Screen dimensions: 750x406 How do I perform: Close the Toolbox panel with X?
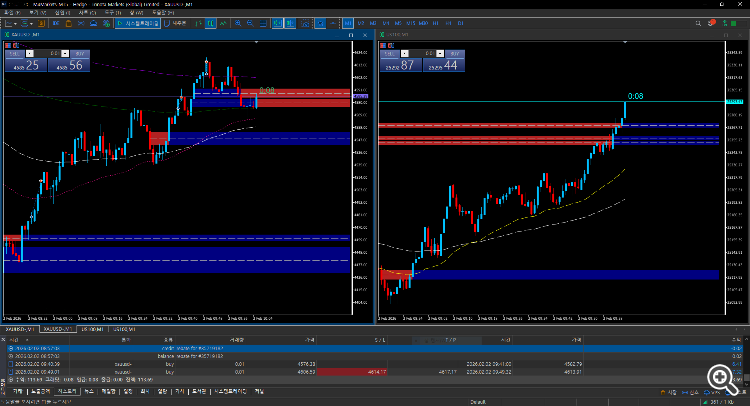coord(3,340)
